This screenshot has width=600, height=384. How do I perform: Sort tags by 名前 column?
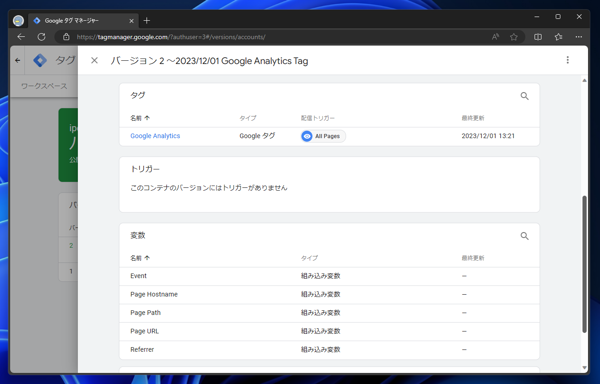click(x=140, y=118)
